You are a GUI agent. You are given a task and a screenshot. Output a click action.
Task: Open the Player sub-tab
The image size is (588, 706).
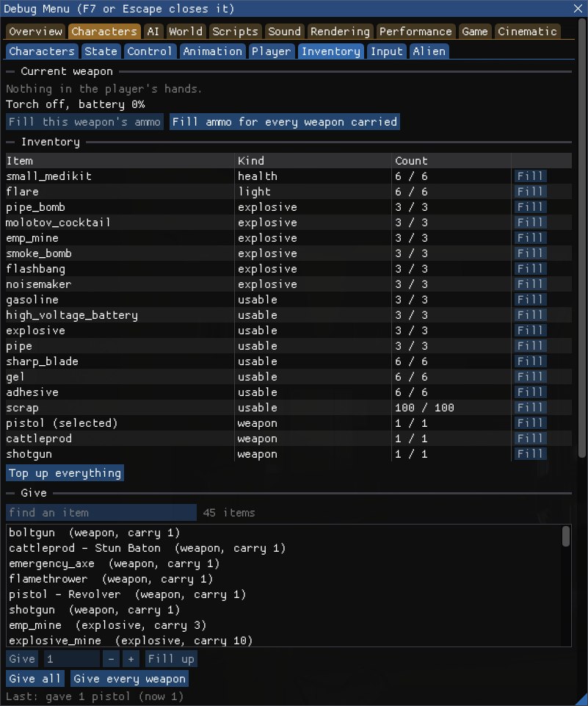tap(272, 51)
